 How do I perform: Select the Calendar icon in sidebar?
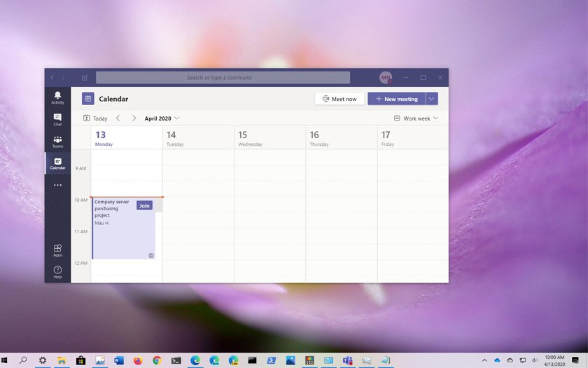click(57, 163)
